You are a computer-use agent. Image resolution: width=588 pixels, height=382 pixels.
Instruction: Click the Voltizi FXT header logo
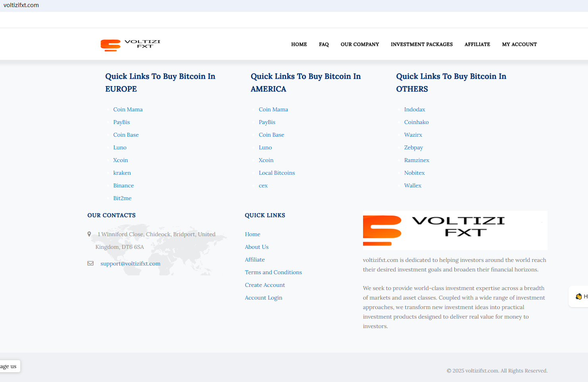[131, 45]
